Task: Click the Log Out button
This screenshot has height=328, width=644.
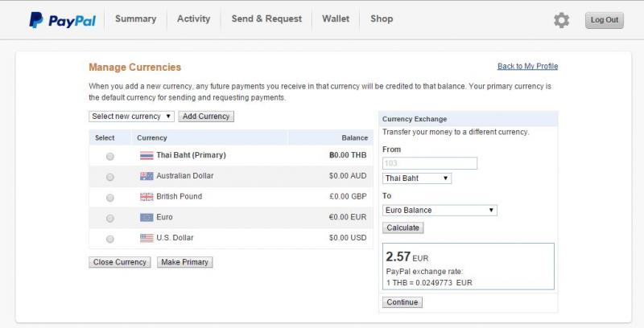Action: point(604,21)
